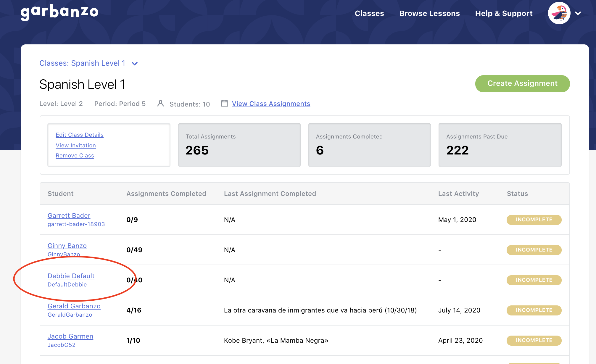The height and width of the screenshot is (364, 596).
Task: Open View Class Assignments link
Action: tap(271, 104)
